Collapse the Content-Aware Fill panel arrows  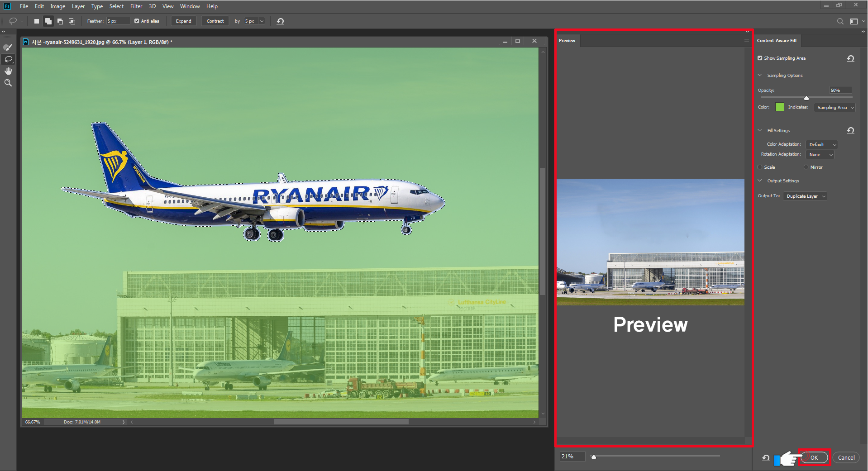click(863, 32)
